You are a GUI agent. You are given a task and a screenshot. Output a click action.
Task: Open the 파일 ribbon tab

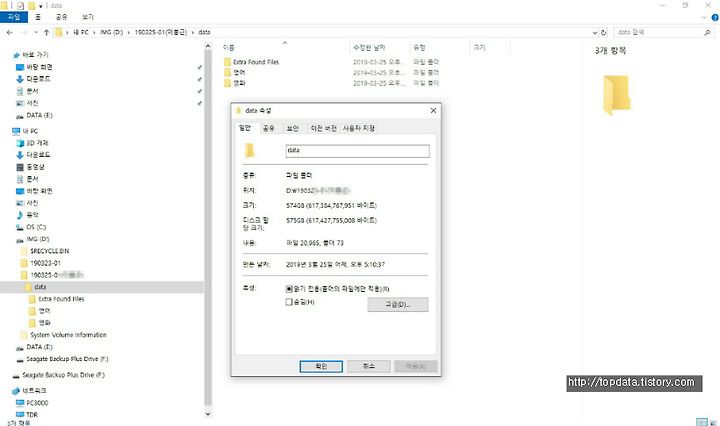click(x=14, y=17)
